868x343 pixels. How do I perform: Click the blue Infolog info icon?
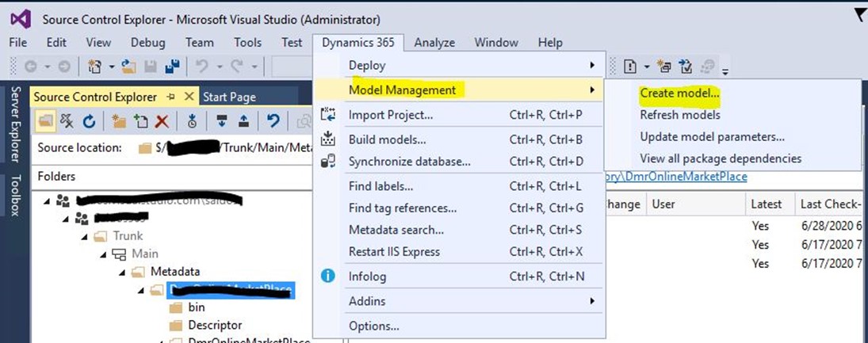pos(327,276)
